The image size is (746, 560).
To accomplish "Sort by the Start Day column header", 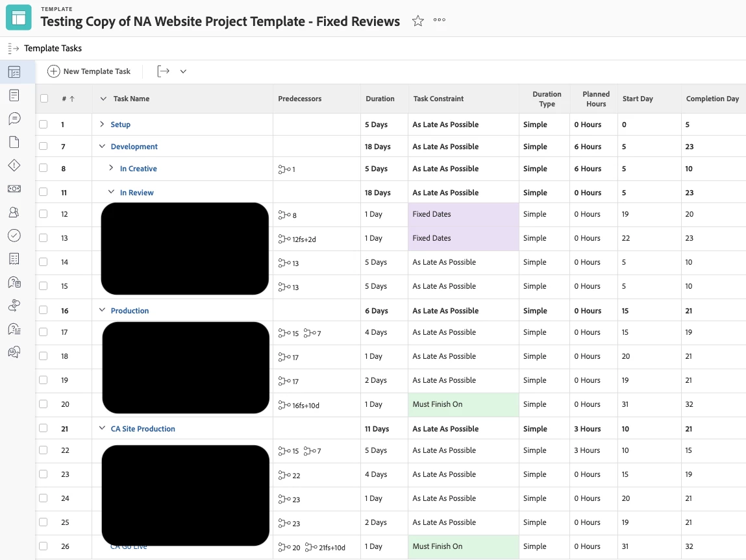I will (638, 99).
